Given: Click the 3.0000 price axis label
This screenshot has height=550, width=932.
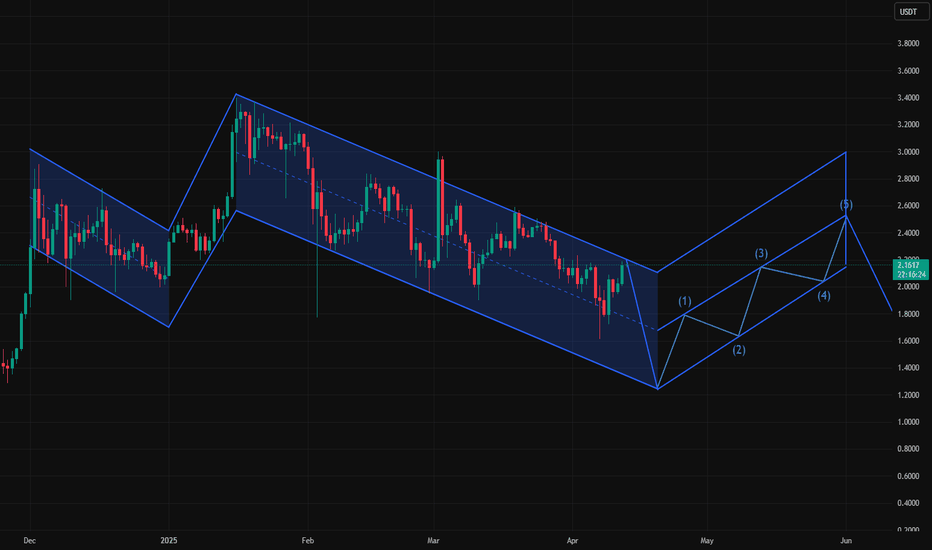Looking at the screenshot, I should coord(908,152).
